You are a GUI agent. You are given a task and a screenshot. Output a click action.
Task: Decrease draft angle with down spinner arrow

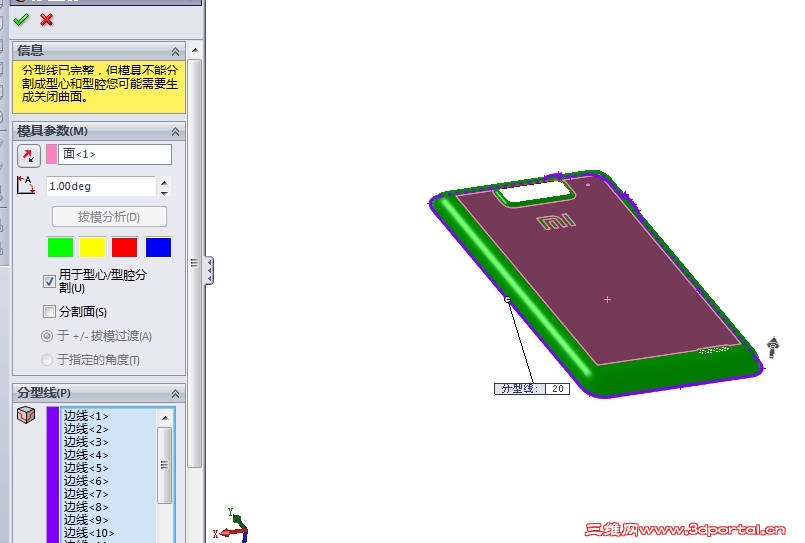click(164, 192)
